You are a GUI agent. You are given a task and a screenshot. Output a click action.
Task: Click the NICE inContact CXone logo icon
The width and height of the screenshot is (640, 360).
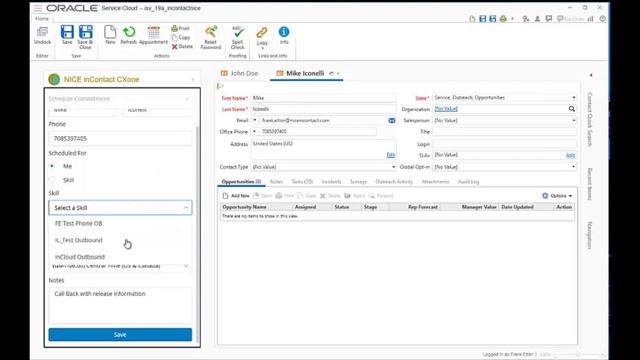54,79
